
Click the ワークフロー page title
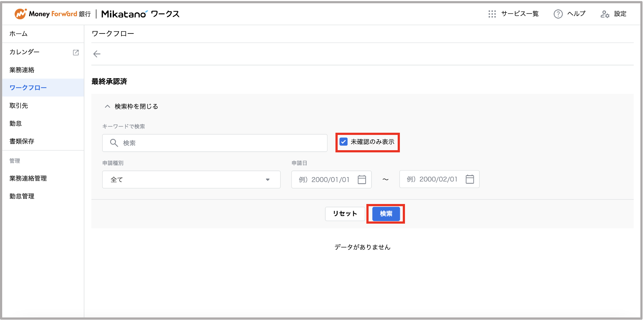pos(113,34)
